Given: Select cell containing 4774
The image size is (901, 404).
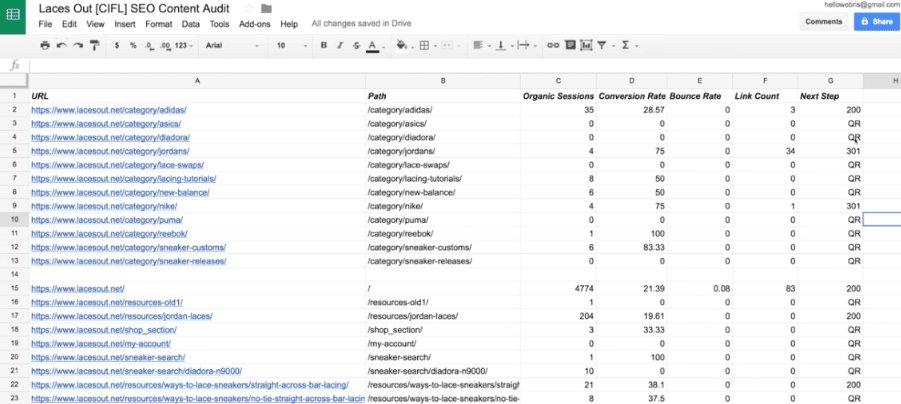Looking at the screenshot, I should (558, 288).
